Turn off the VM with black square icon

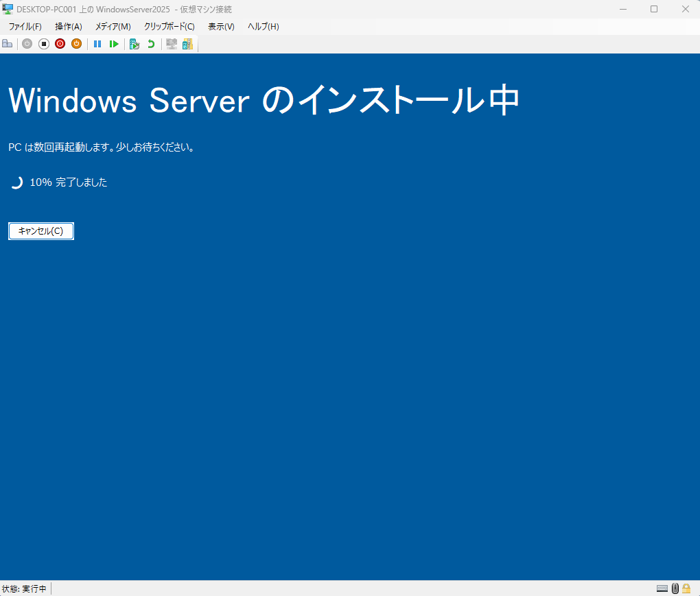44,44
